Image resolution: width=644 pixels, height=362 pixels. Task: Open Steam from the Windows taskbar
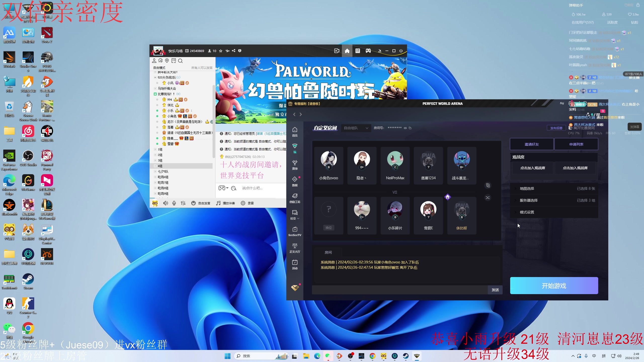pos(406,356)
